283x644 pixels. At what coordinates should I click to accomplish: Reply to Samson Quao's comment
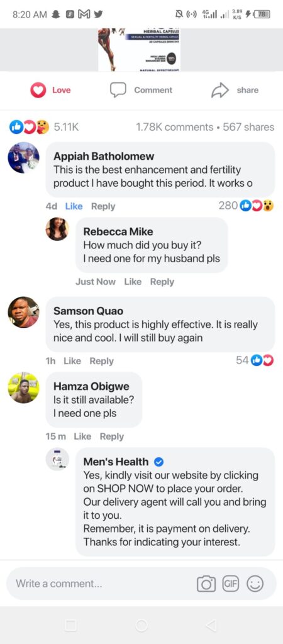(x=101, y=361)
